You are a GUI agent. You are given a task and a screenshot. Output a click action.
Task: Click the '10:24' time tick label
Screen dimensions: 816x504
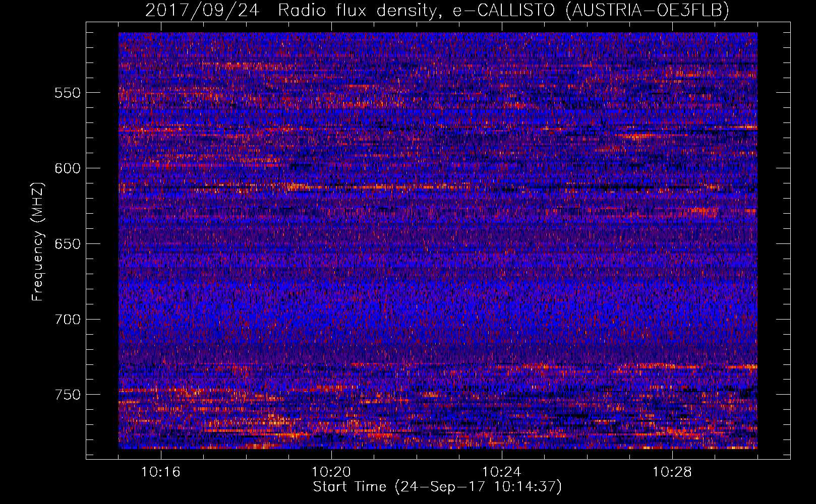(x=502, y=472)
